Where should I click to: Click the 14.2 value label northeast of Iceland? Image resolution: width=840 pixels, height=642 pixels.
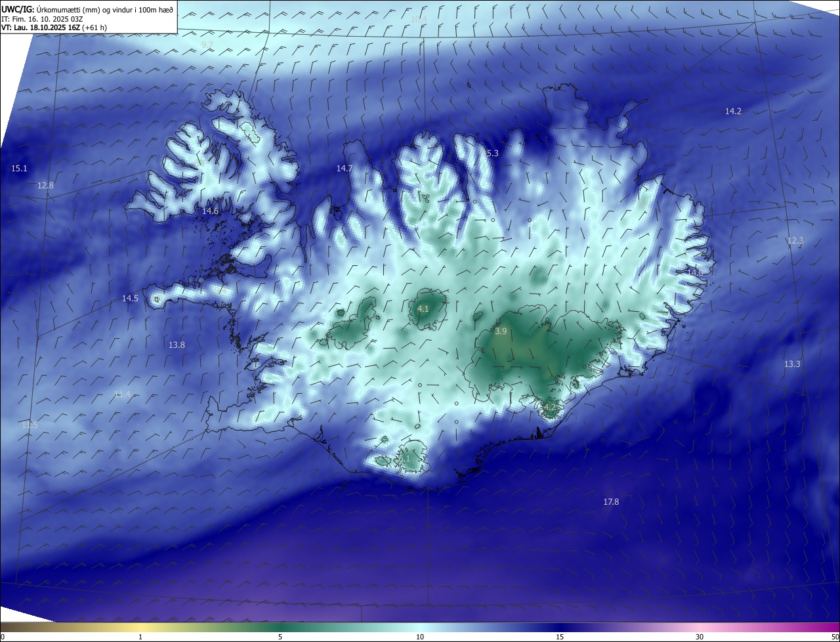tap(733, 112)
